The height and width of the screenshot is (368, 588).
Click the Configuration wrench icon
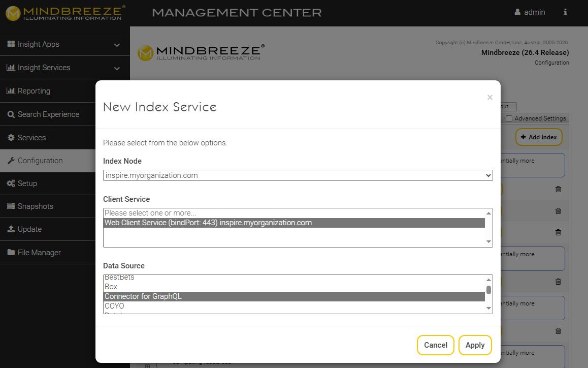[11, 160]
